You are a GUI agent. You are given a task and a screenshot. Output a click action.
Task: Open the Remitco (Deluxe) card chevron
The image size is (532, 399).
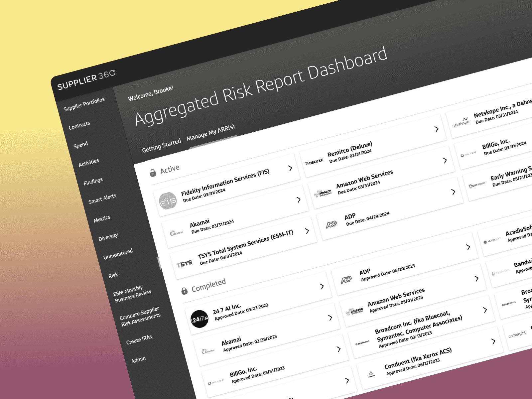click(x=437, y=129)
